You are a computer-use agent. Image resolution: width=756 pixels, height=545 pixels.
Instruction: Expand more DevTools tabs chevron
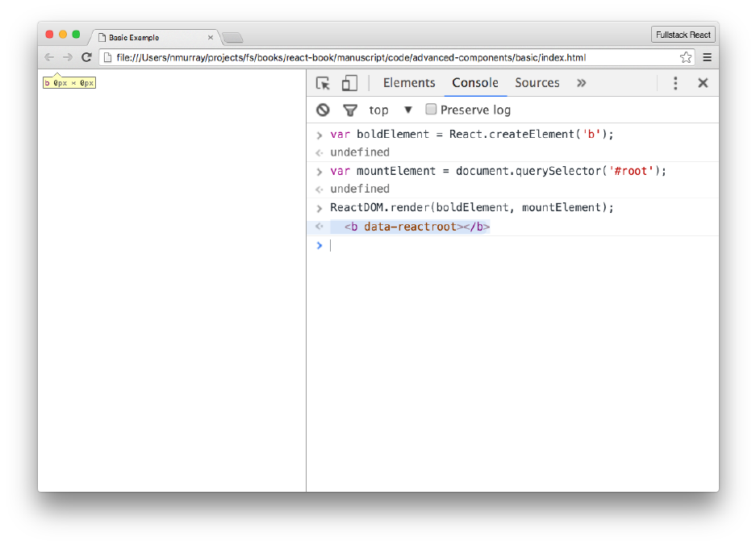(582, 83)
